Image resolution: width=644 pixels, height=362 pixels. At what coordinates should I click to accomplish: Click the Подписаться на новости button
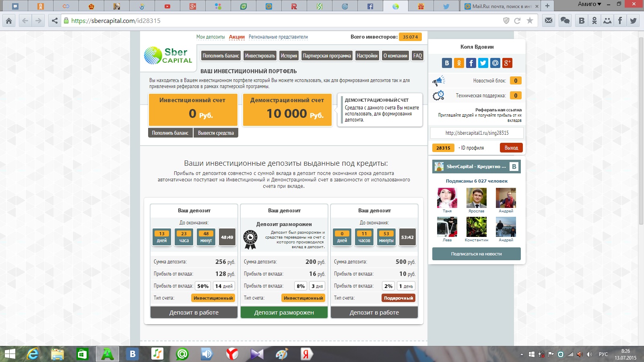[x=476, y=254]
